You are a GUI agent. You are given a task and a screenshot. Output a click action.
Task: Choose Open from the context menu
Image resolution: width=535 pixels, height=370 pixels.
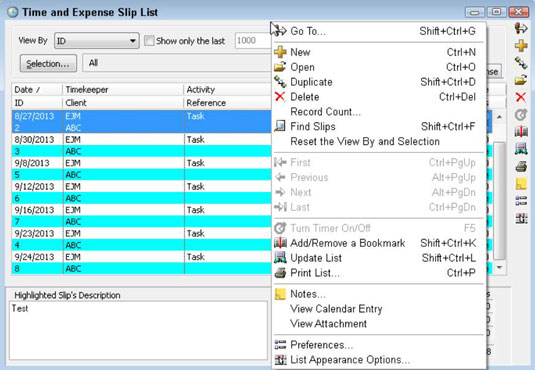click(379, 67)
